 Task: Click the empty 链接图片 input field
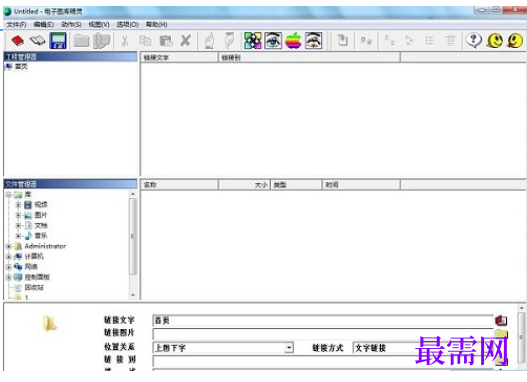pyautogui.click(x=323, y=334)
